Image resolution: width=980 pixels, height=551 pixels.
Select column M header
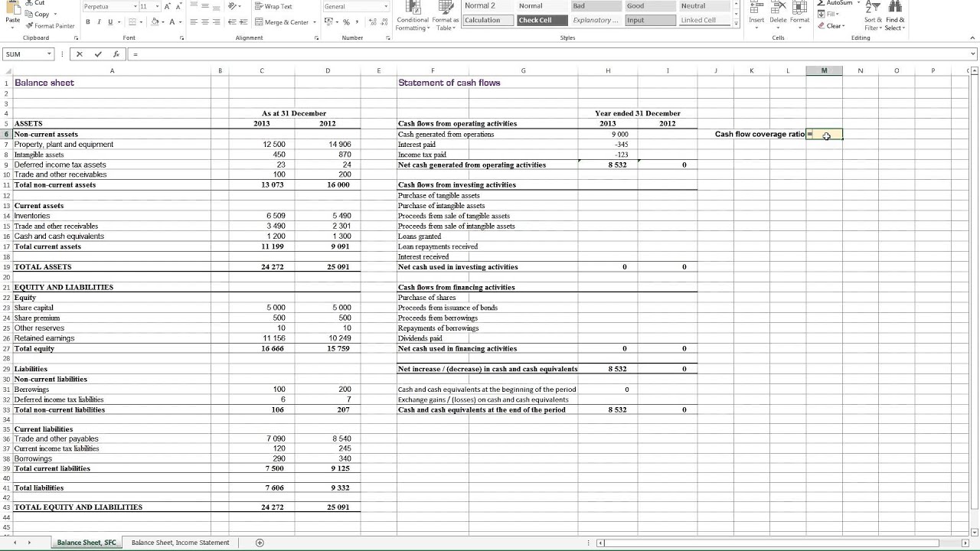pos(824,70)
